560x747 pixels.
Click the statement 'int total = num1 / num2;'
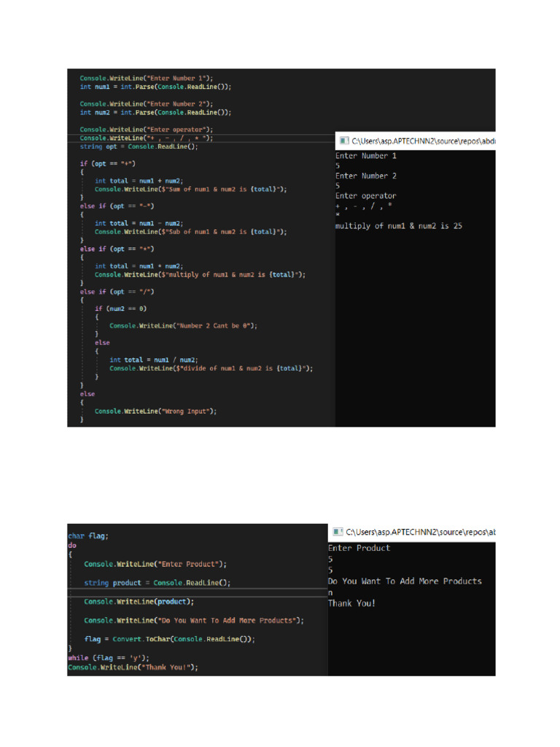(x=153, y=360)
